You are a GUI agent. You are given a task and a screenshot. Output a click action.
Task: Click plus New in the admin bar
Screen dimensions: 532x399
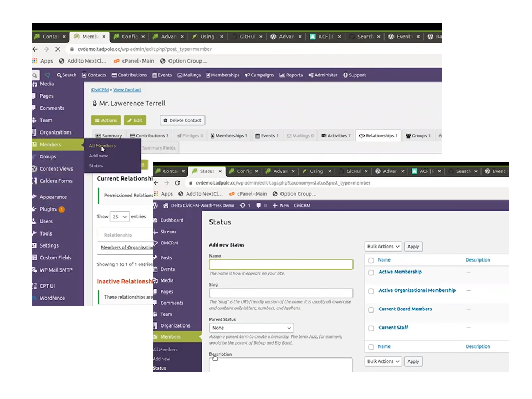281,206
